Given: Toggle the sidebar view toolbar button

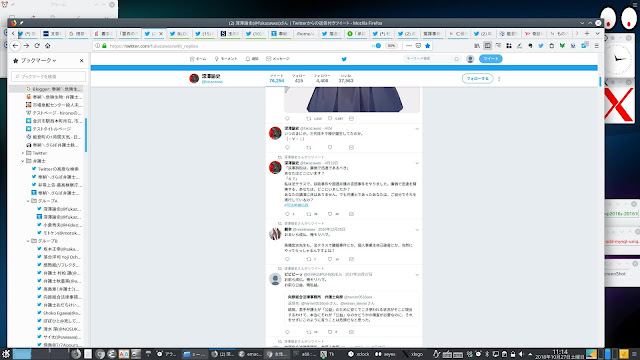Looking at the screenshot, I should (x=487, y=46).
